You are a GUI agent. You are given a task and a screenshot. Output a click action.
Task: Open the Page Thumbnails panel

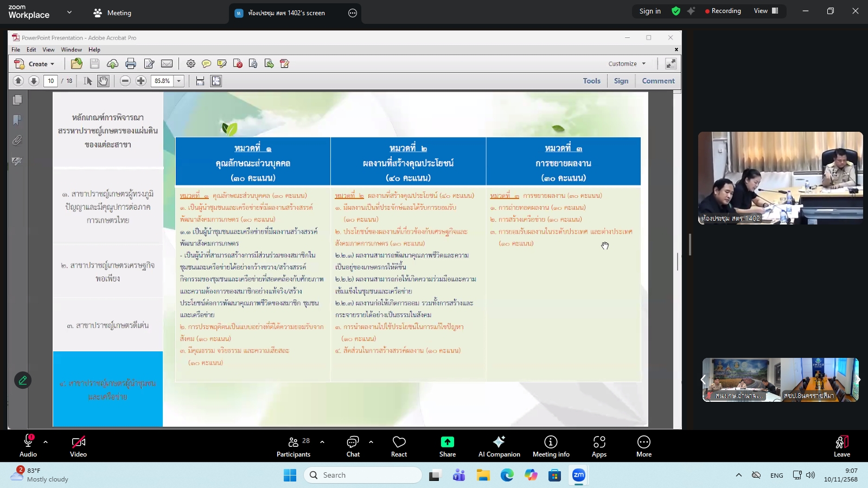coord(17,100)
